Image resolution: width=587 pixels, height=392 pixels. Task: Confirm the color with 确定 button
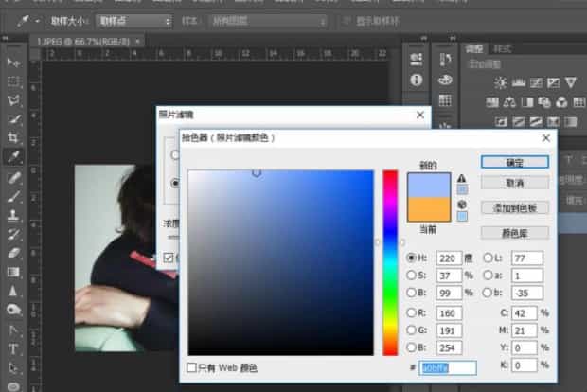pyautogui.click(x=514, y=163)
